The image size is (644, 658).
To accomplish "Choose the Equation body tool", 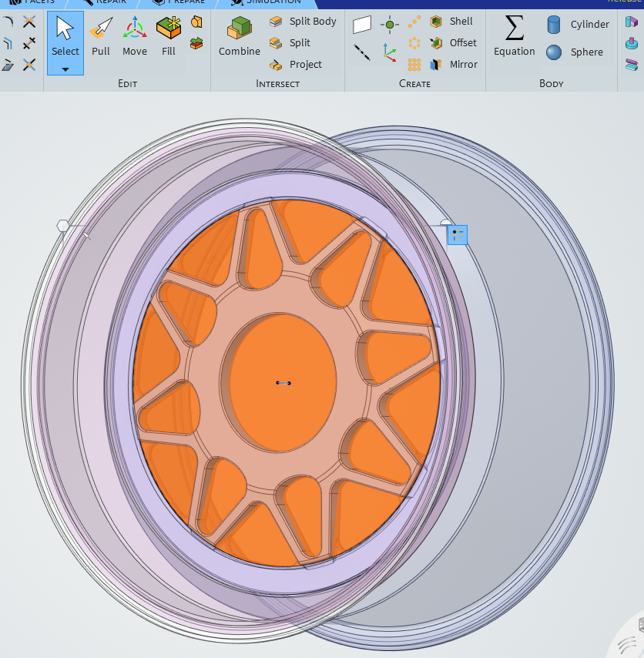I will (x=514, y=36).
